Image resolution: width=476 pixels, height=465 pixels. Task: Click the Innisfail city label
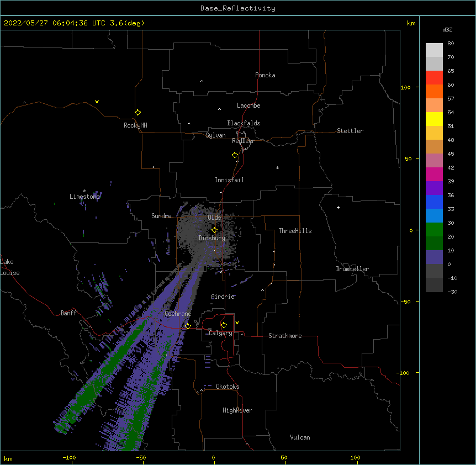point(229,180)
